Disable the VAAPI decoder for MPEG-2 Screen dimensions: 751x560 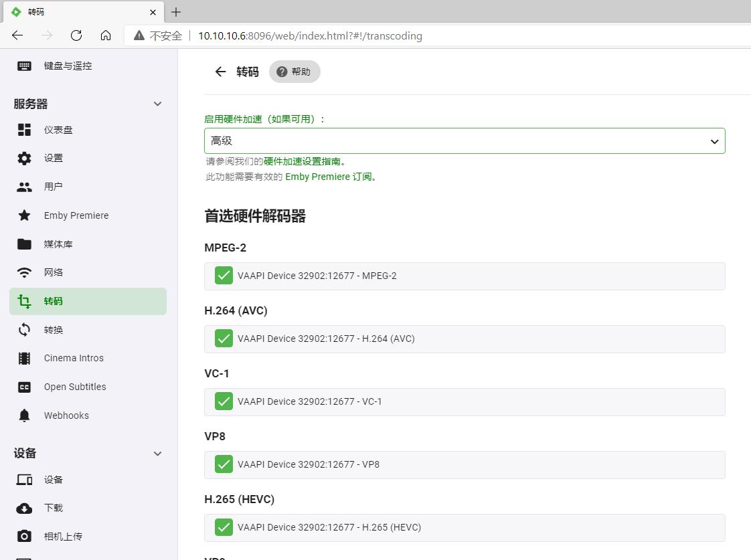click(x=224, y=275)
